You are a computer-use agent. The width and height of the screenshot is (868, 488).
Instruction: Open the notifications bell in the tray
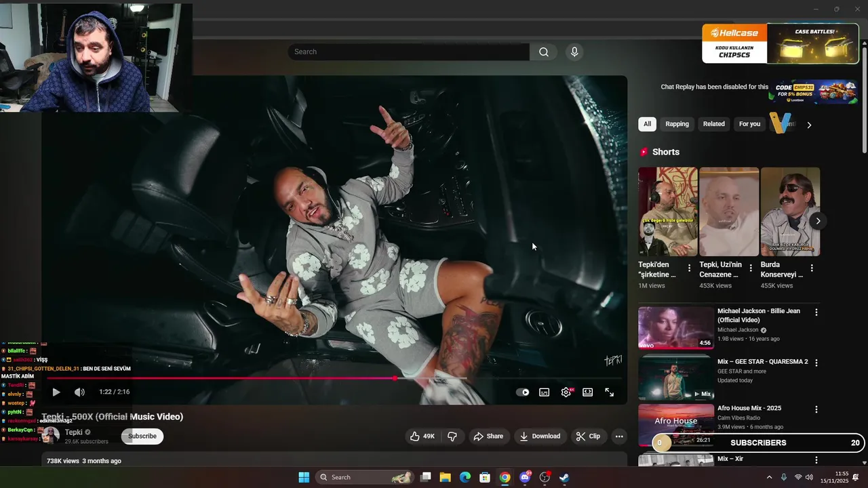click(x=856, y=477)
